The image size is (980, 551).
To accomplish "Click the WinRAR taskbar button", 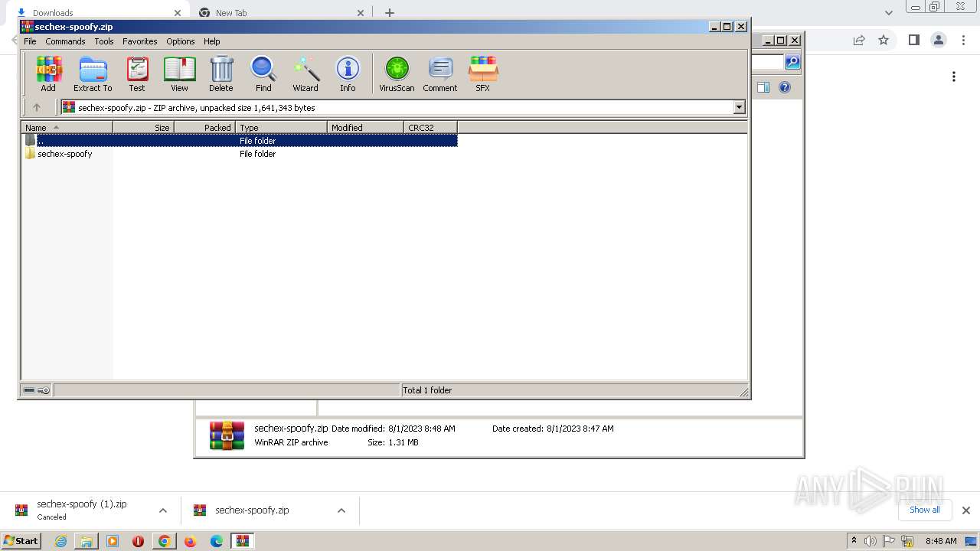I will coord(243,541).
